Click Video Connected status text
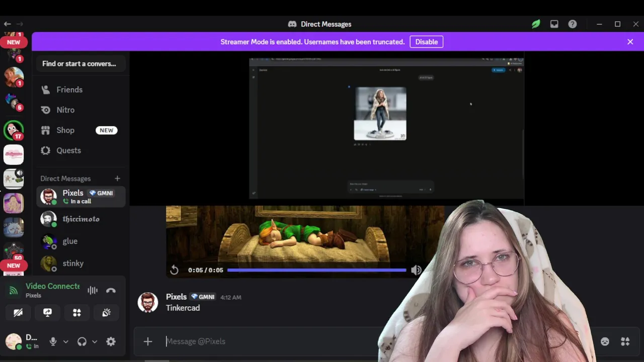Screen dimensions: 644x362 pos(53,286)
